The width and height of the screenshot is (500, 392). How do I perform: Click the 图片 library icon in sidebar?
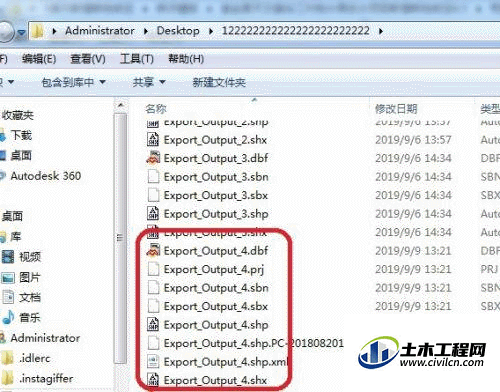(8, 277)
